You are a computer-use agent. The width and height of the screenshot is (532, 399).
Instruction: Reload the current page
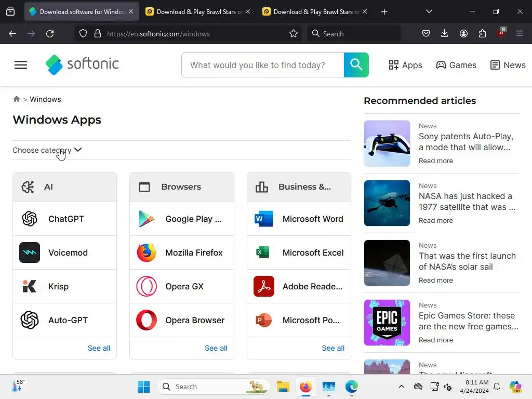50,34
